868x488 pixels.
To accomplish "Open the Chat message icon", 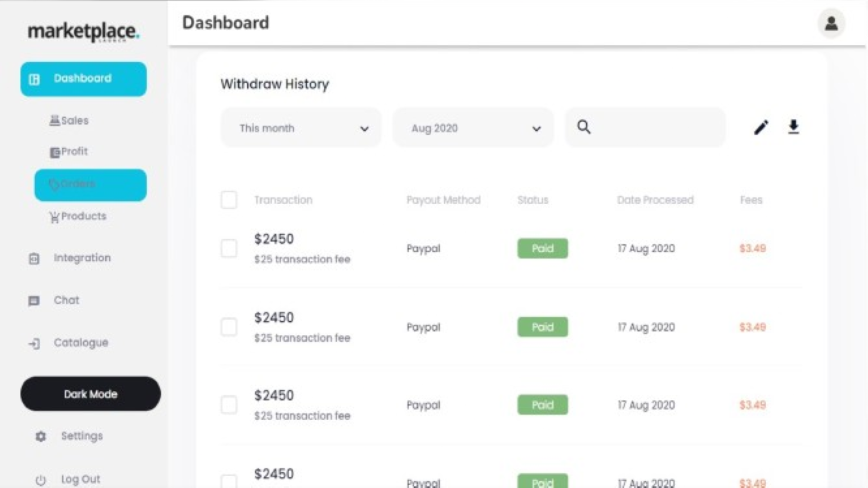I will (33, 300).
